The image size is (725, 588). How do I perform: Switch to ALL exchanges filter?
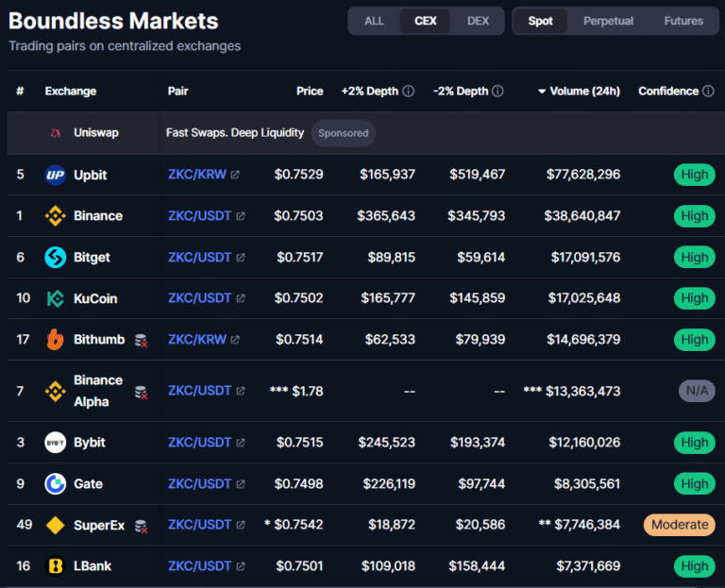coord(374,21)
